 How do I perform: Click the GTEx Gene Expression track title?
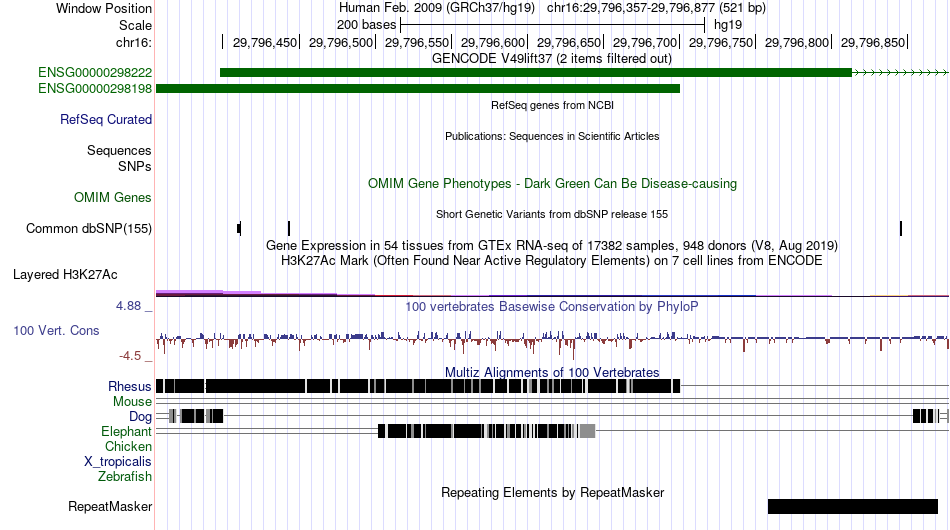(551, 245)
